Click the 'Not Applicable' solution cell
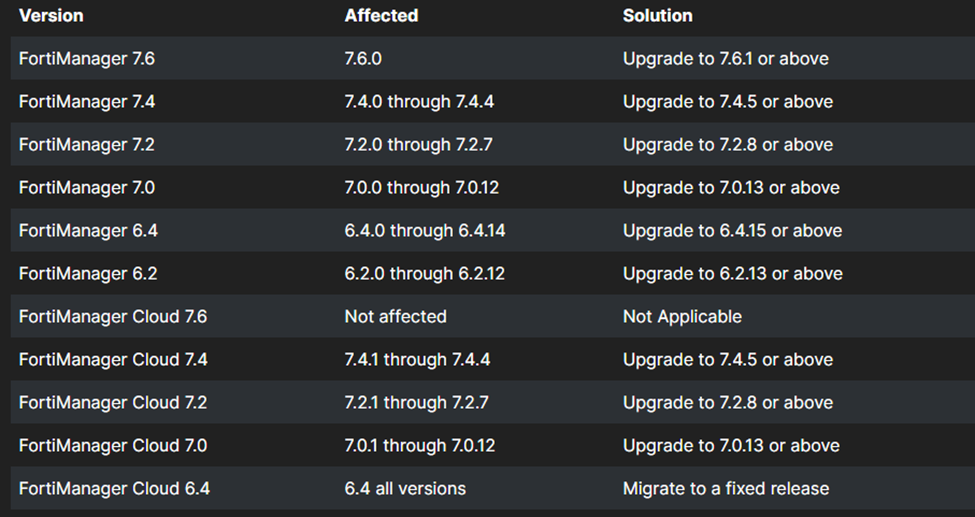This screenshot has height=517, width=975. [682, 316]
